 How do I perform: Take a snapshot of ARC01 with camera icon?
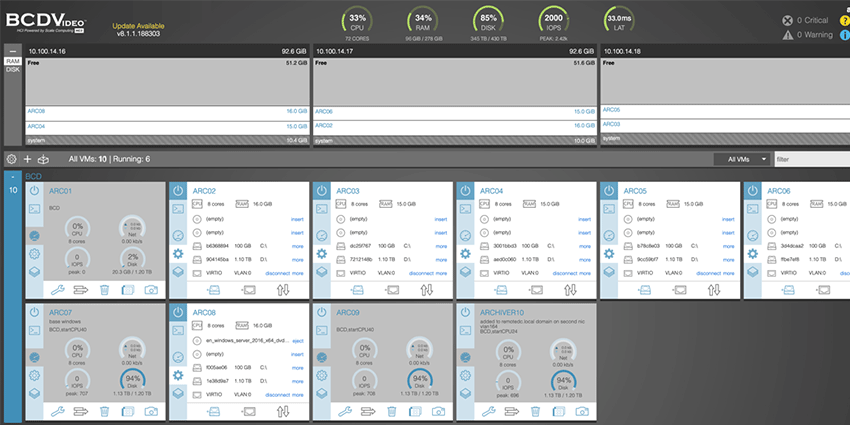click(x=151, y=290)
